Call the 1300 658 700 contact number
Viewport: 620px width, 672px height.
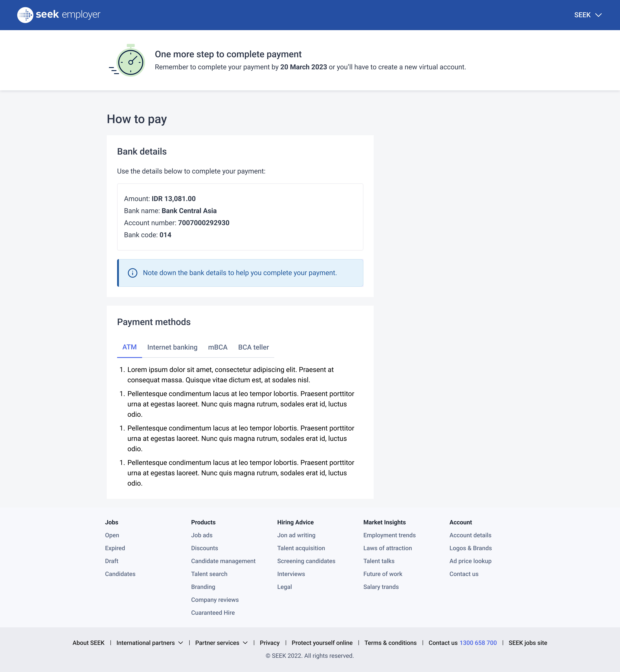(478, 643)
